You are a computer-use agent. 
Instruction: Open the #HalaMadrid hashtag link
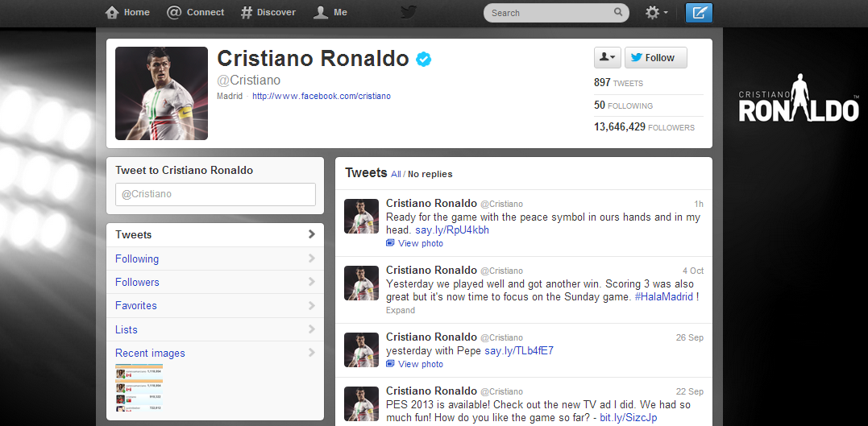click(663, 296)
